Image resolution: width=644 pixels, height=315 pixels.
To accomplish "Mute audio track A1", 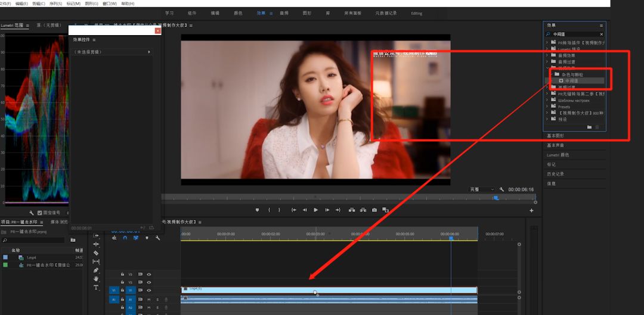I will [x=148, y=300].
